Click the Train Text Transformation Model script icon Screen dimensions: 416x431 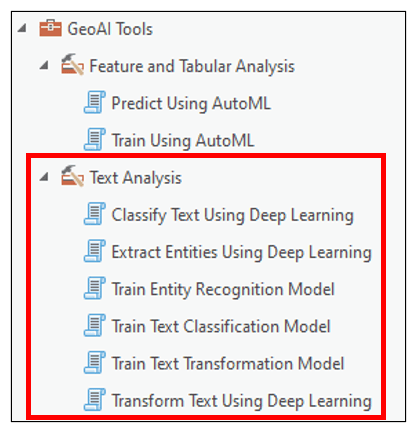[x=95, y=363]
